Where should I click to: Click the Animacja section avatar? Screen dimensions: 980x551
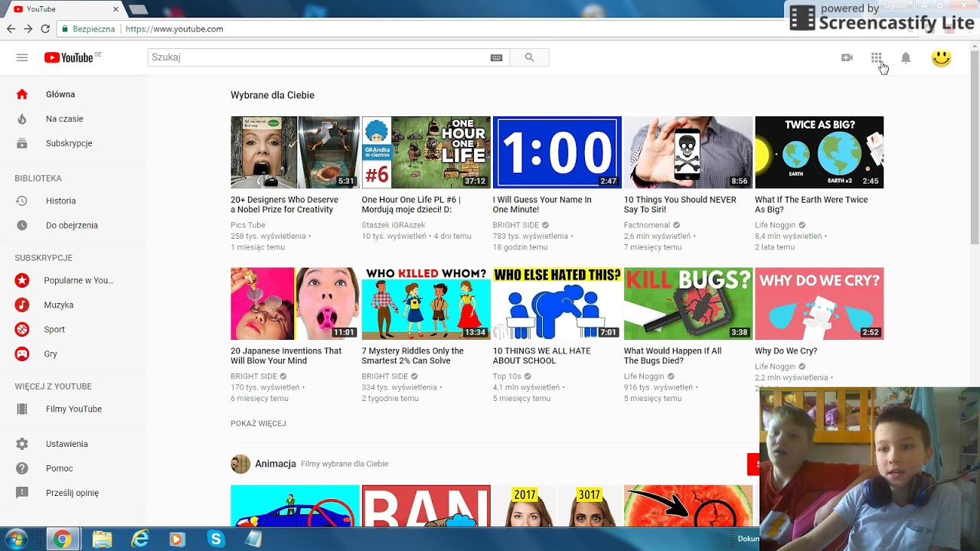pos(240,464)
